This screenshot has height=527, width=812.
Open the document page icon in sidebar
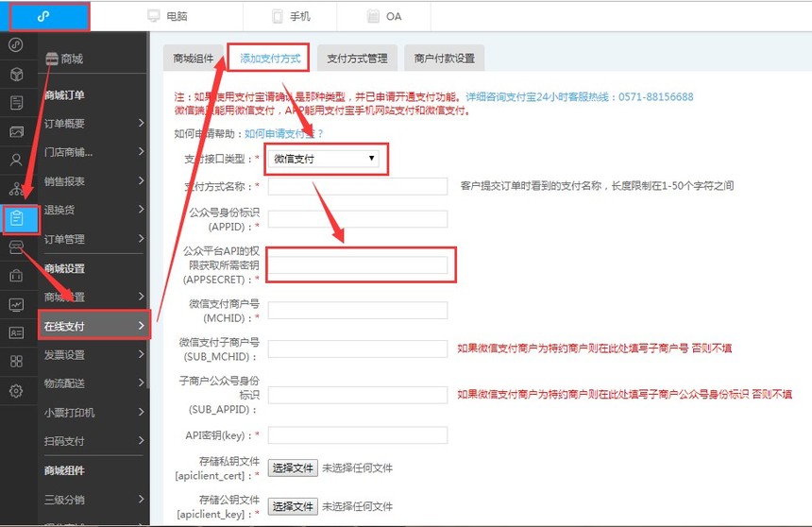point(16,103)
